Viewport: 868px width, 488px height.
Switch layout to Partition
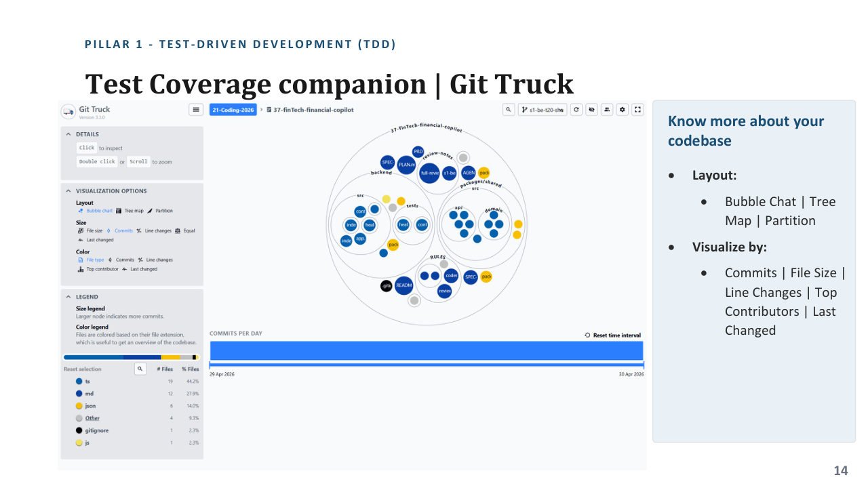point(160,211)
